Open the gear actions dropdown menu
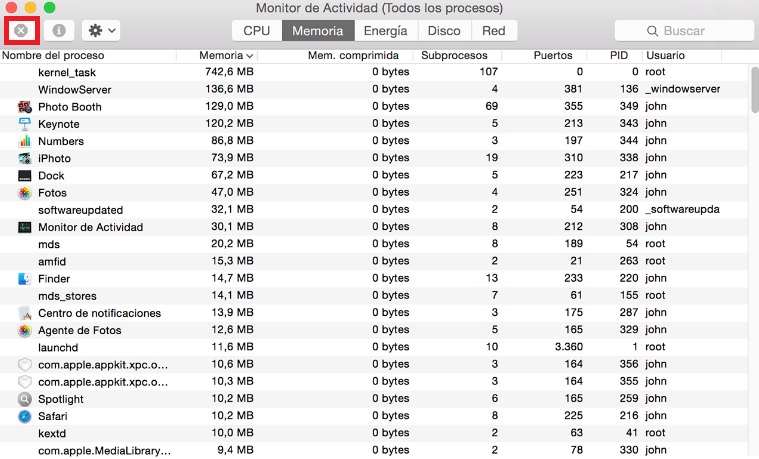The height and width of the screenshot is (459, 759). (101, 31)
